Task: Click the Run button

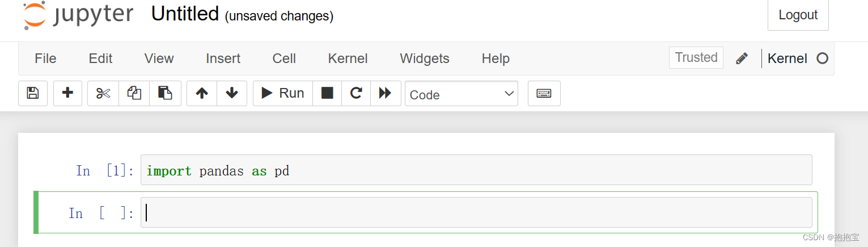Action: [283, 93]
